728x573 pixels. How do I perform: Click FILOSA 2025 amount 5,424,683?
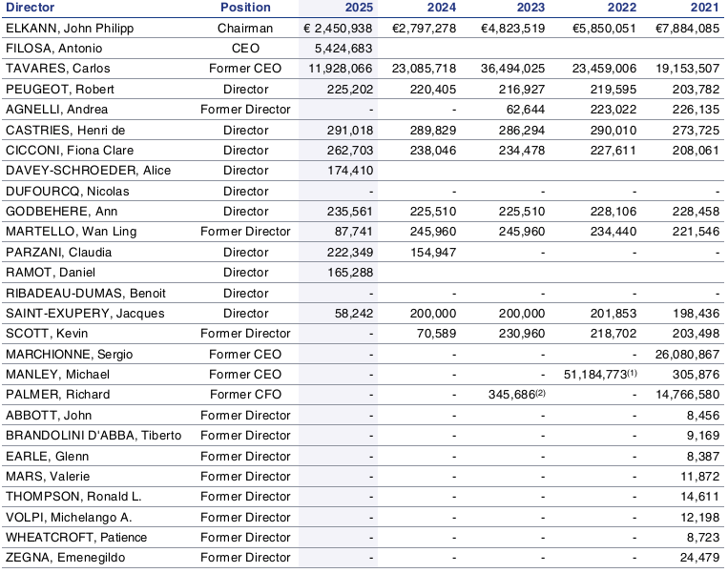coord(344,48)
